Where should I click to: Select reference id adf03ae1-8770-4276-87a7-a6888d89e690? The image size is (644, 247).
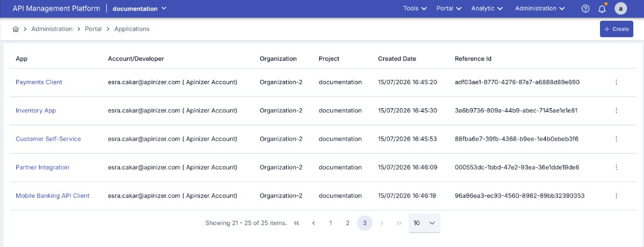(517, 82)
